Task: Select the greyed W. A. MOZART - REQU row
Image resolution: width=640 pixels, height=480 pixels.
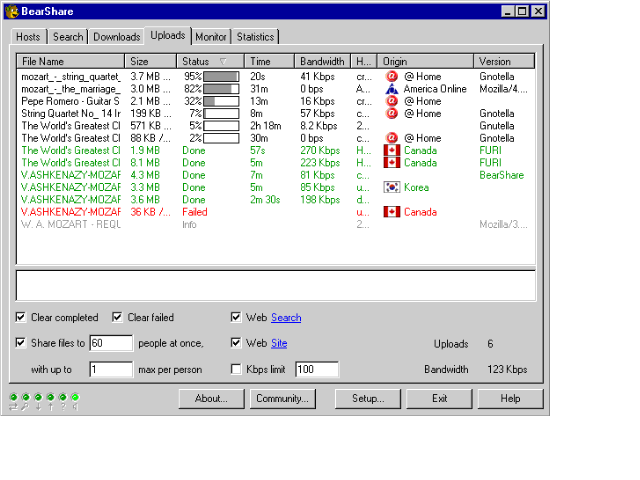Action: (276, 224)
